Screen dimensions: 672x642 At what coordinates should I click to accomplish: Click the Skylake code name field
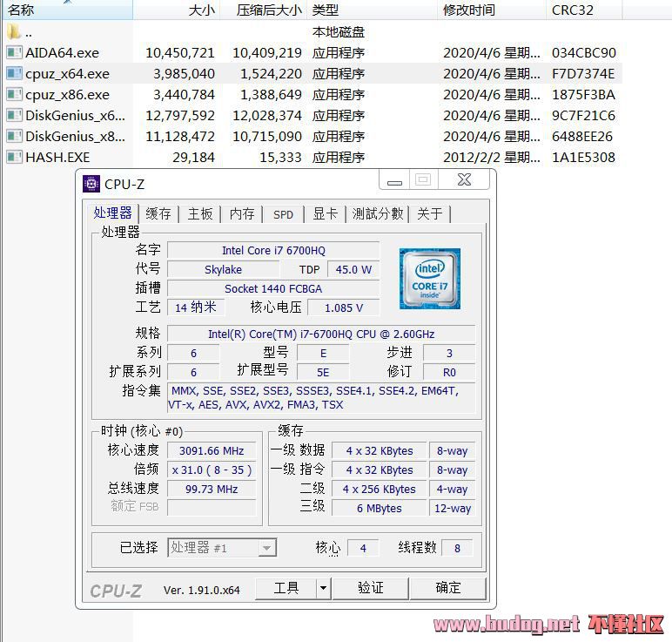click(x=224, y=270)
